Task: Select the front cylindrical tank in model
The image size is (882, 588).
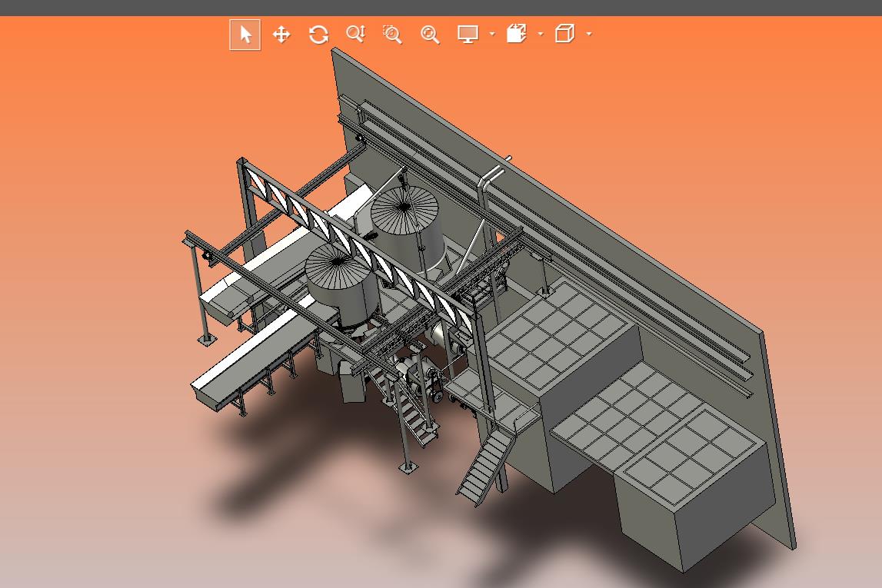Action: (341, 284)
